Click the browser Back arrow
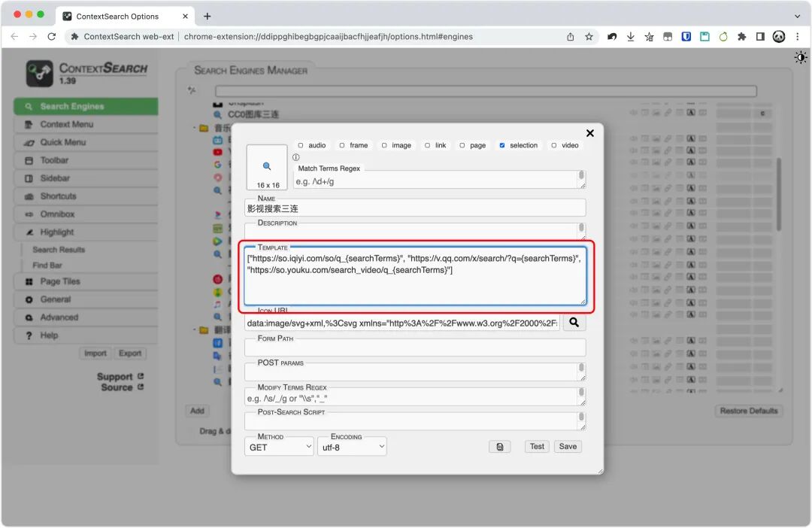Image resolution: width=812 pixels, height=528 pixels. (14, 37)
